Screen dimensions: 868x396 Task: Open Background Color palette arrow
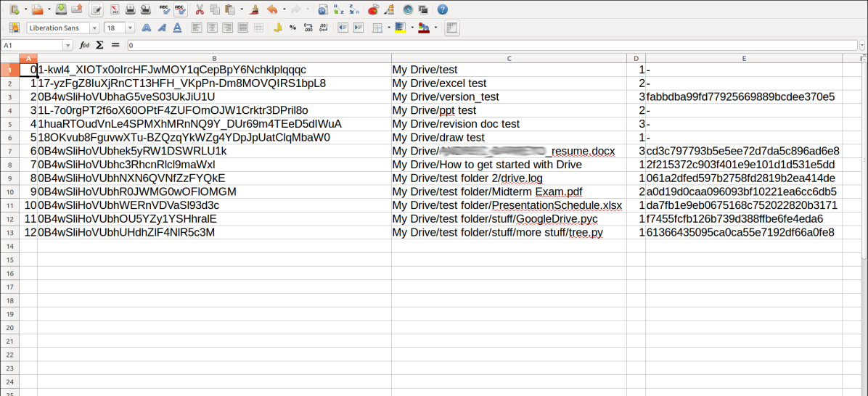pos(412,28)
